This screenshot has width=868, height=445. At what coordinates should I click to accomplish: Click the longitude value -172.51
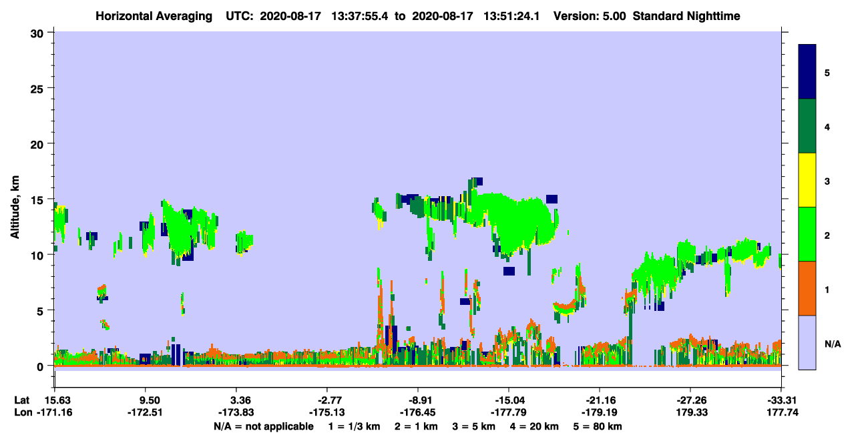pos(146,412)
